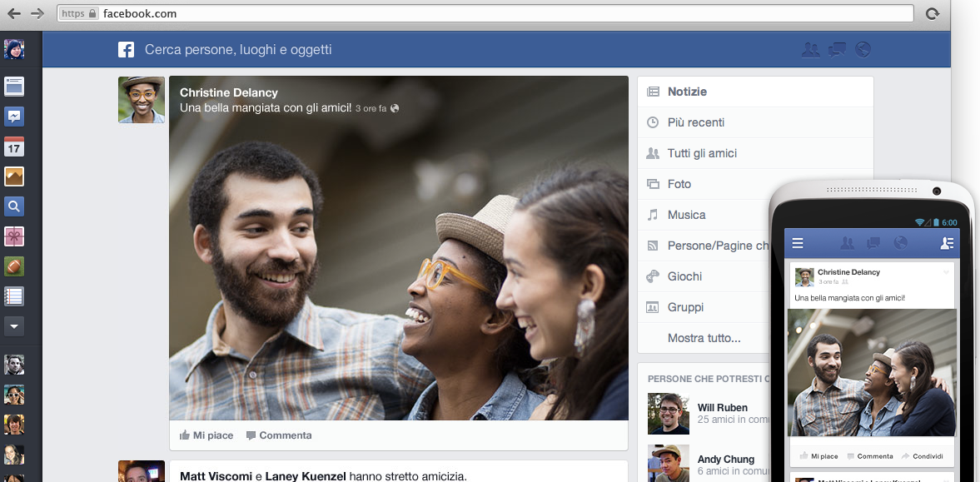Click the mustached man's black-and-white avatar in the sidebar
This screenshot has height=482, width=980.
coord(14,365)
